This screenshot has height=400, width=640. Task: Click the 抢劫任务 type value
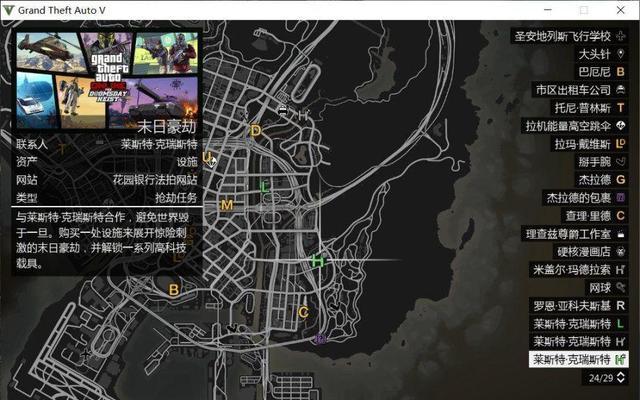[176, 198]
